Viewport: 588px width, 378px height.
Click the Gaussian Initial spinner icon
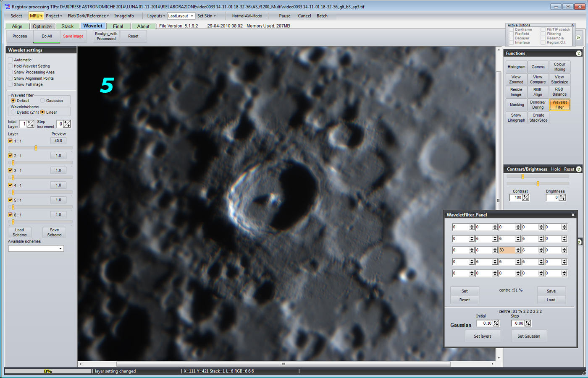point(496,323)
